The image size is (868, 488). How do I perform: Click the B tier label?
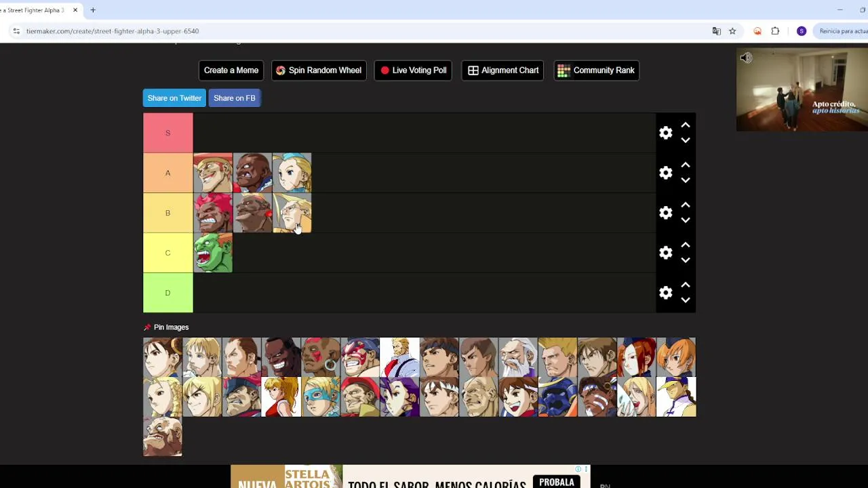(168, 213)
